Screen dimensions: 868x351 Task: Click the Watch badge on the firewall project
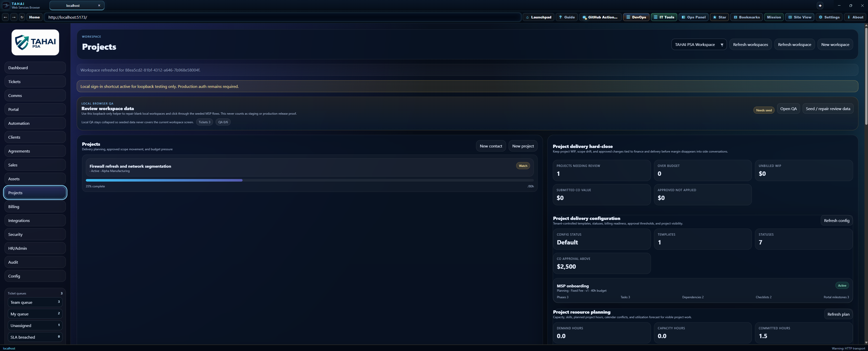point(523,166)
